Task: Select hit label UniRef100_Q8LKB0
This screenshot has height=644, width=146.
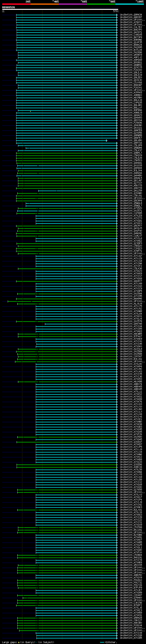Action: click(131, 140)
